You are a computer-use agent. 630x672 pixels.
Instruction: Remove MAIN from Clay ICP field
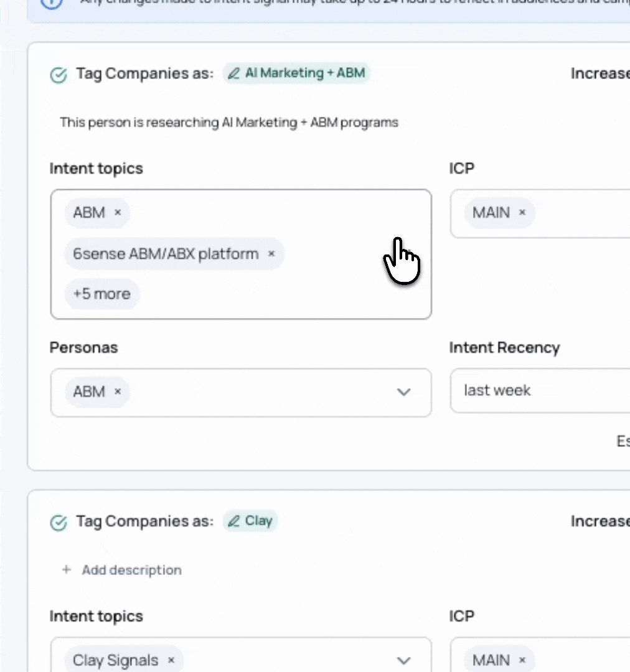522,660
